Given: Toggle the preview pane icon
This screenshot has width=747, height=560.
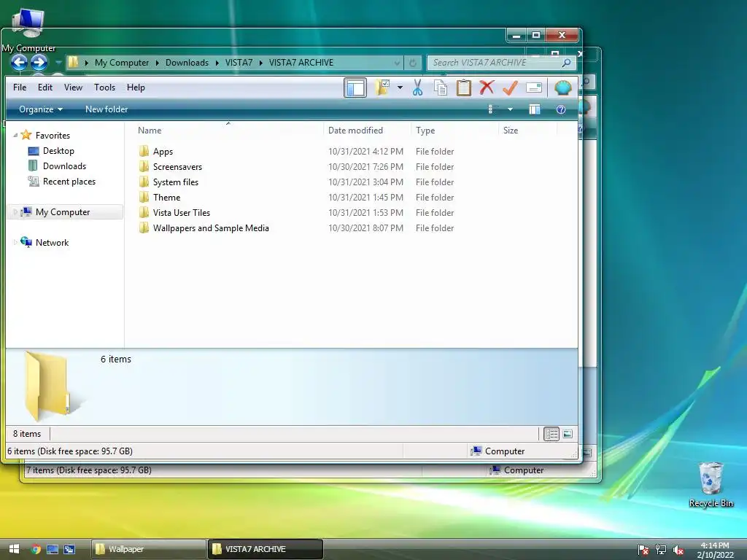Looking at the screenshot, I should 535,109.
